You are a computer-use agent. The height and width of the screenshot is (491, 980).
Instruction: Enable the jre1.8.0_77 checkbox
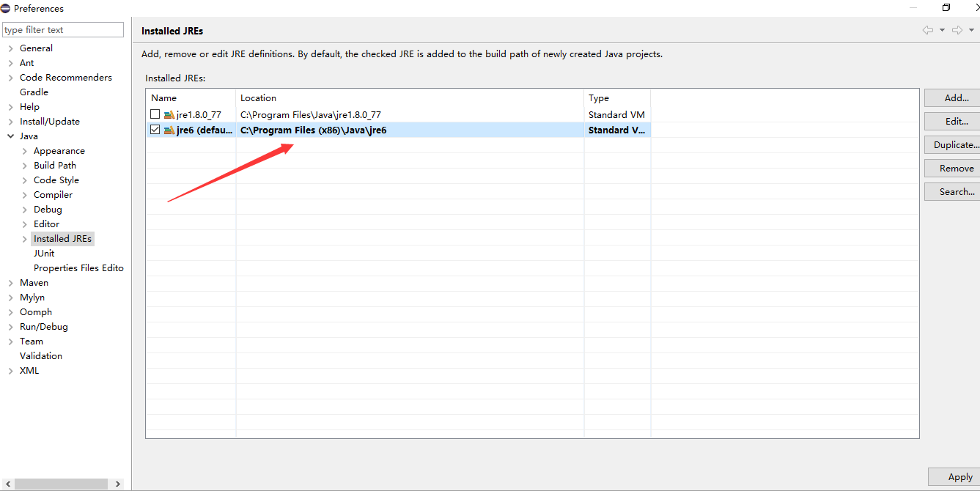155,115
